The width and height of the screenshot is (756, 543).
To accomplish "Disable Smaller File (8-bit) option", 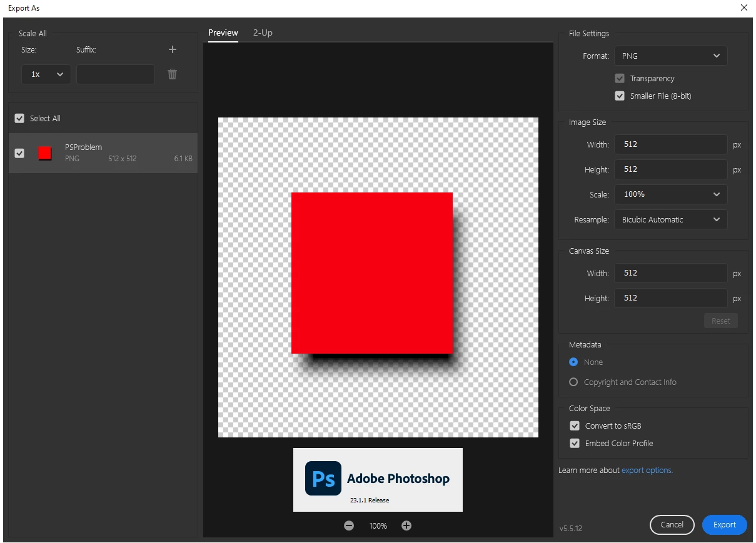I will [620, 96].
